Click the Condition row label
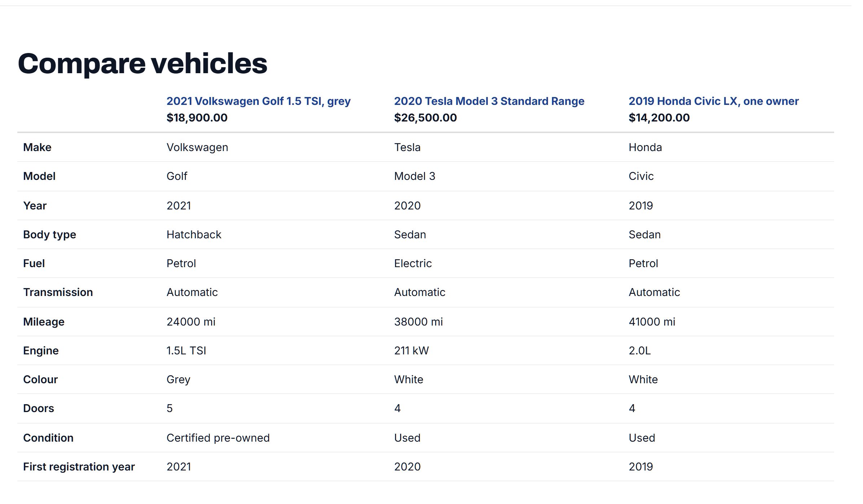 tap(48, 438)
